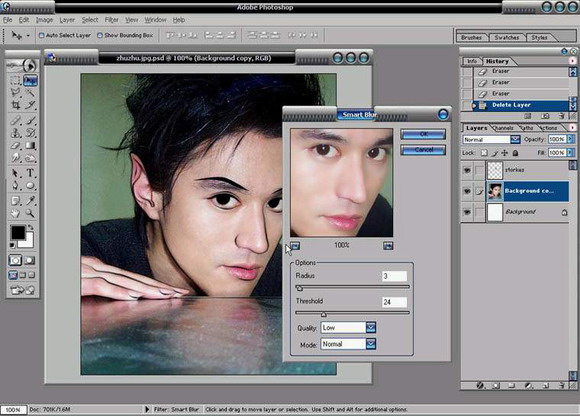Select the Rectangular Marquee tool
Viewport: 580px width, 416px height.
click(x=16, y=80)
